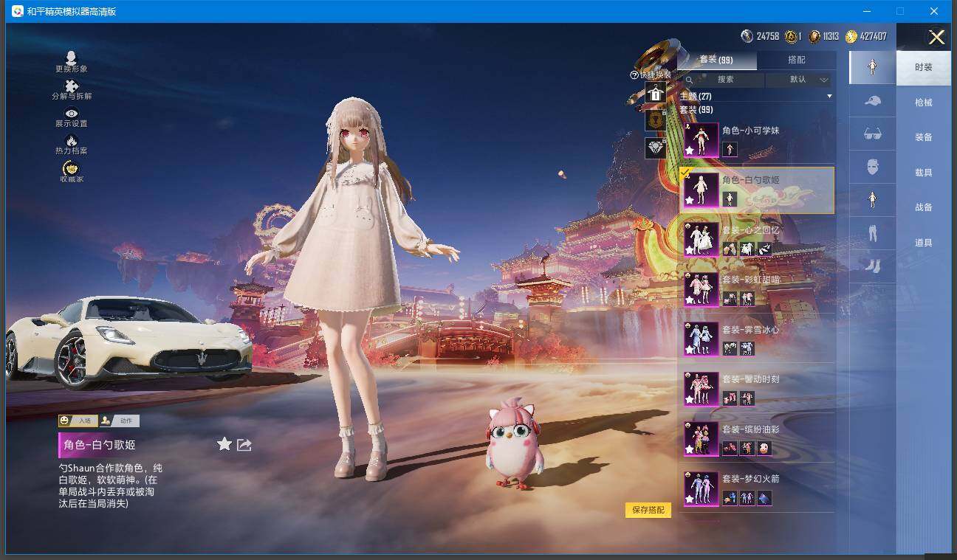Click the currency icon beside 11313
Image resolution: width=957 pixels, height=560 pixels.
[814, 36]
